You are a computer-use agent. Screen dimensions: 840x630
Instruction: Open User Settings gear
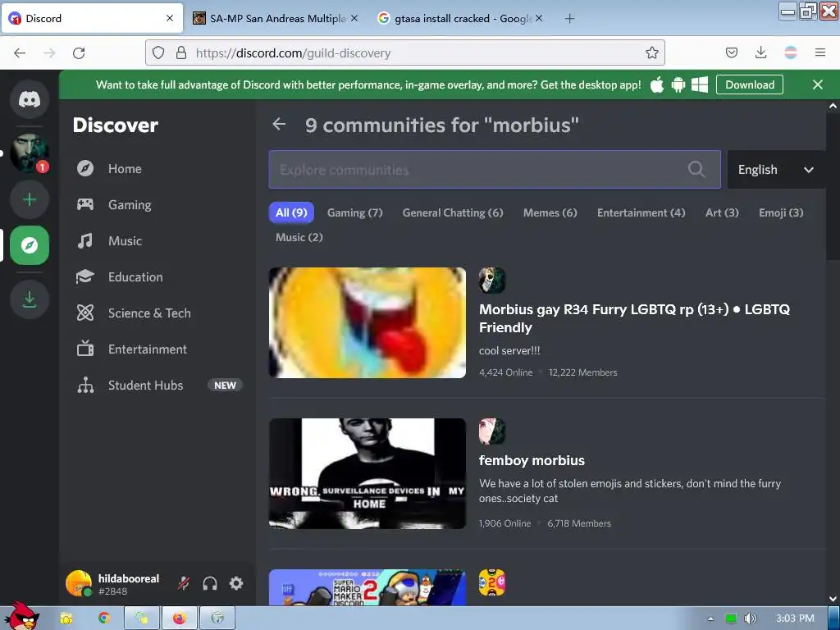coord(236,583)
